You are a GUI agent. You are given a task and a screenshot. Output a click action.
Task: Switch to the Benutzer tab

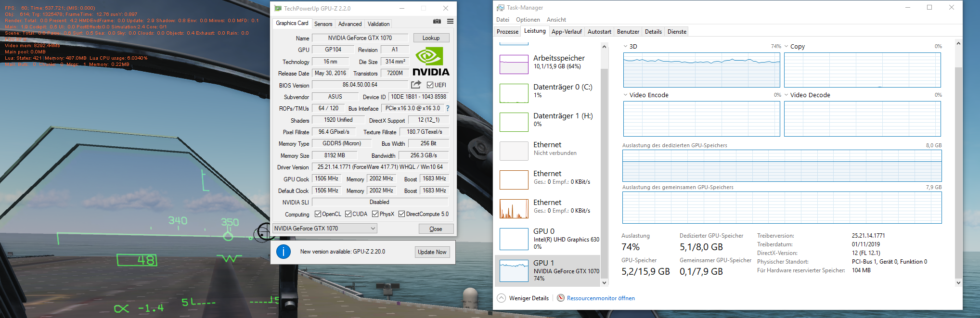click(x=628, y=32)
